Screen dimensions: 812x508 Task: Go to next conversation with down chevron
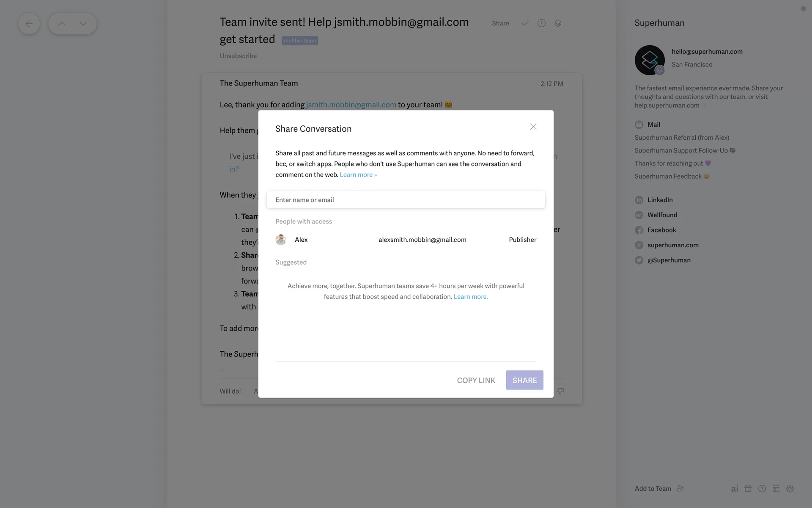click(83, 24)
